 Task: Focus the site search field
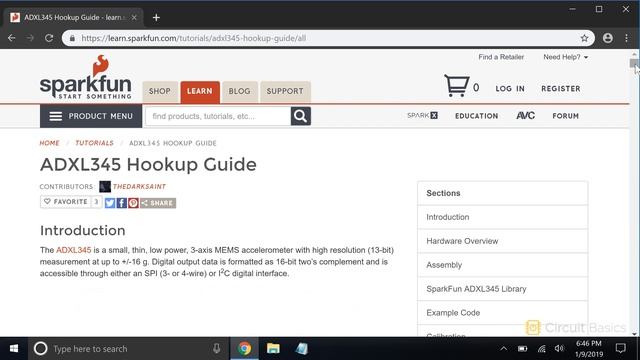[218, 116]
